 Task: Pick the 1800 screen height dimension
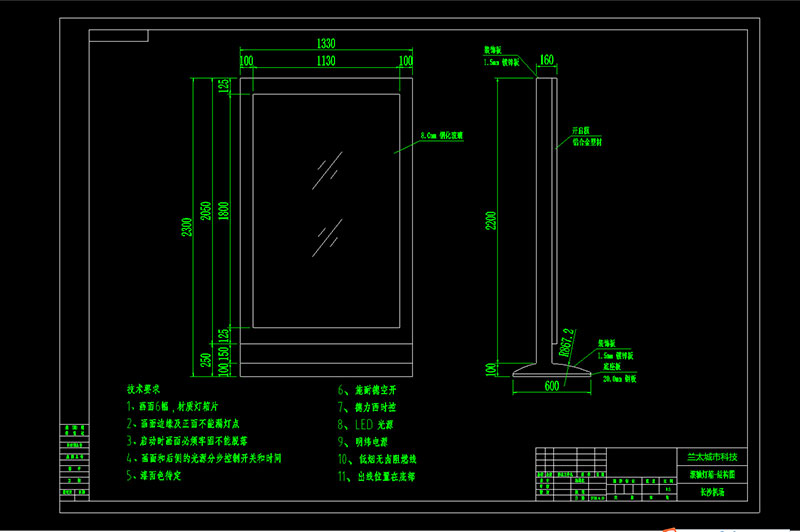click(x=222, y=211)
